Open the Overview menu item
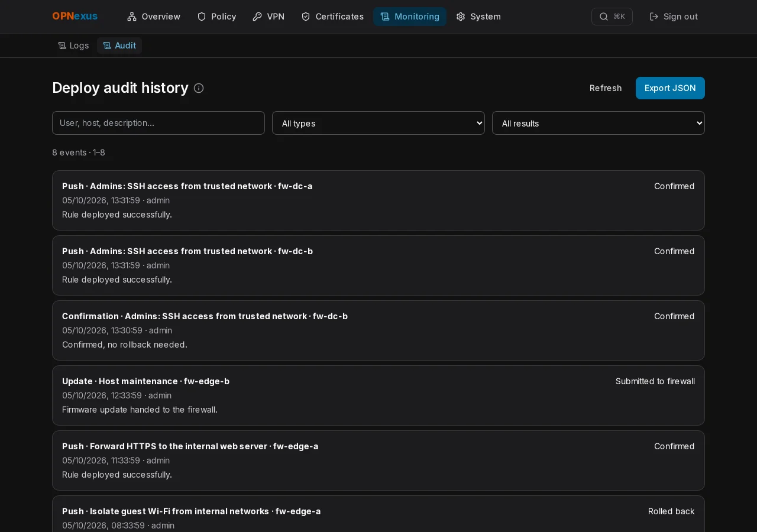This screenshot has height=532, width=757. [154, 17]
